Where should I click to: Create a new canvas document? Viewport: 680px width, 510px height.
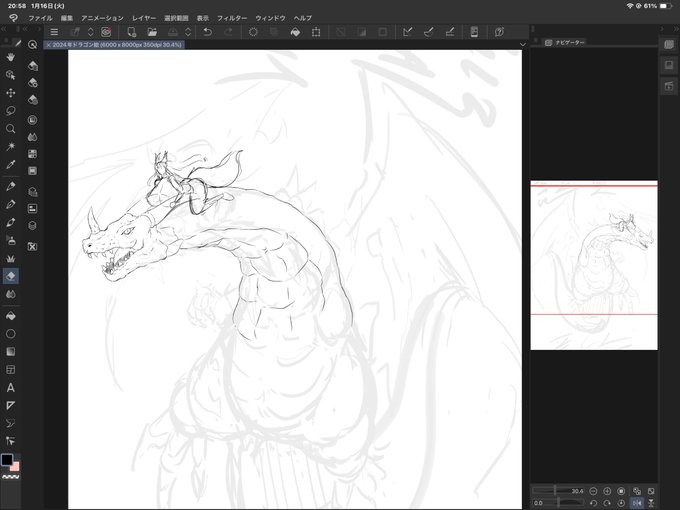click(131, 32)
